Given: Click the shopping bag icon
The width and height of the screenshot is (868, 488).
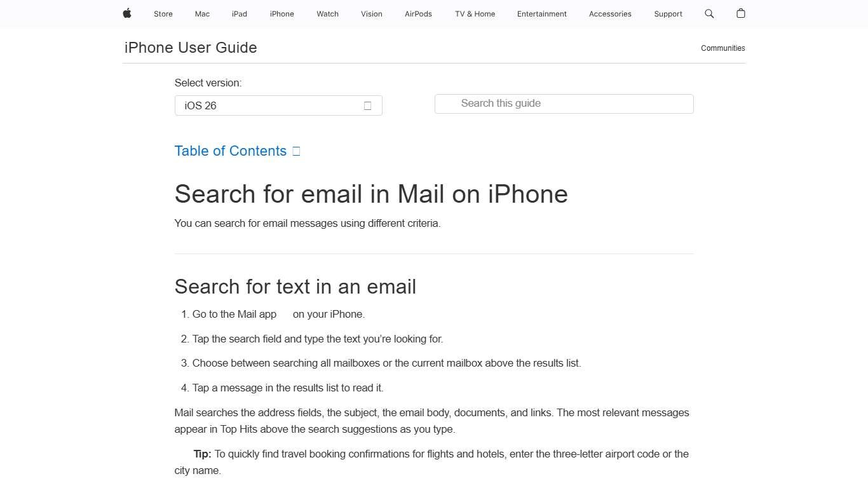Looking at the screenshot, I should coord(740,13).
